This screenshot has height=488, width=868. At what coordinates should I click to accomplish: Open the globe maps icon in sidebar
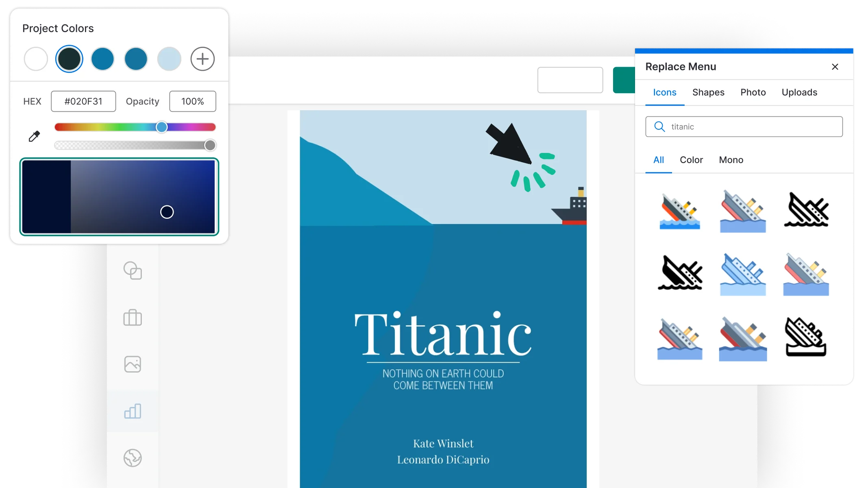coord(133,458)
